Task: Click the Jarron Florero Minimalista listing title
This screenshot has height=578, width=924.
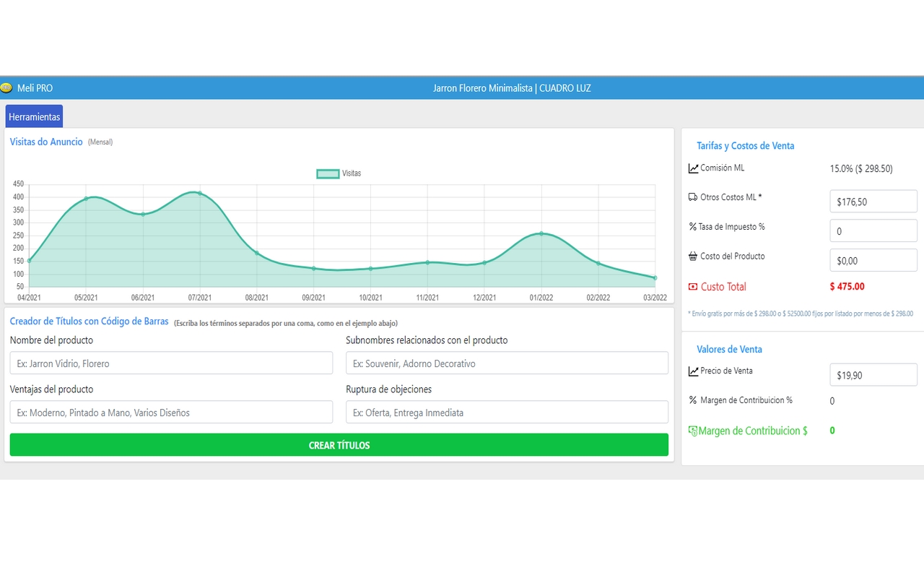Action: [x=512, y=88]
